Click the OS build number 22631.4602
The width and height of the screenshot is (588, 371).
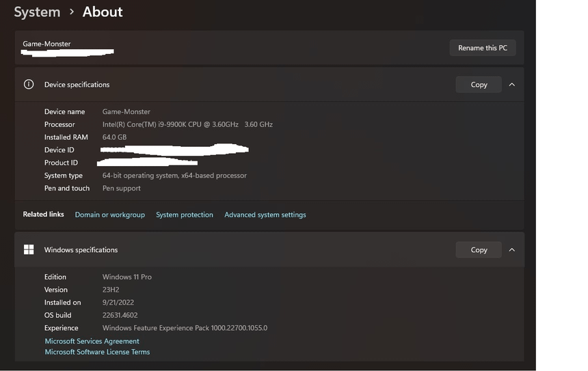pyautogui.click(x=120, y=315)
